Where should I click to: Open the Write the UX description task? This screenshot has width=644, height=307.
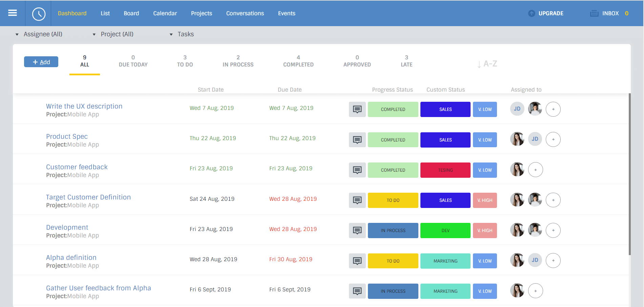pos(84,106)
